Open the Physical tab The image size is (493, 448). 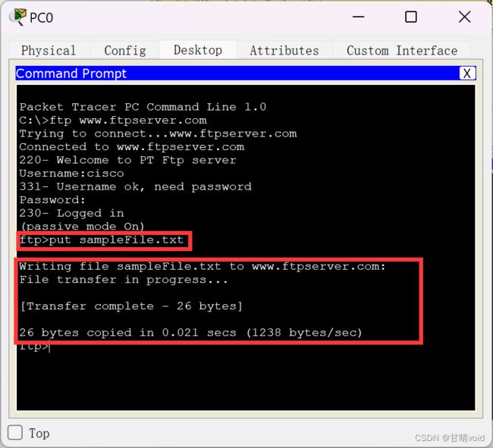pos(49,50)
